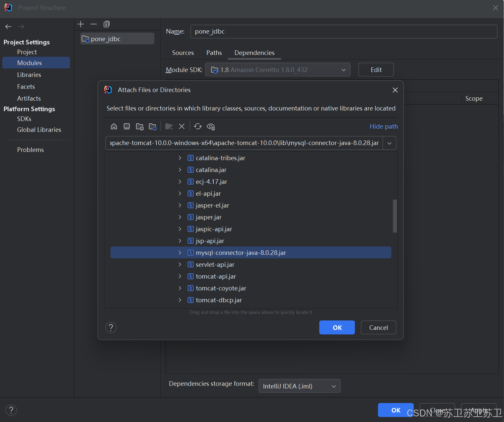Click jar icon of ecj-4.17.jar

(190, 182)
